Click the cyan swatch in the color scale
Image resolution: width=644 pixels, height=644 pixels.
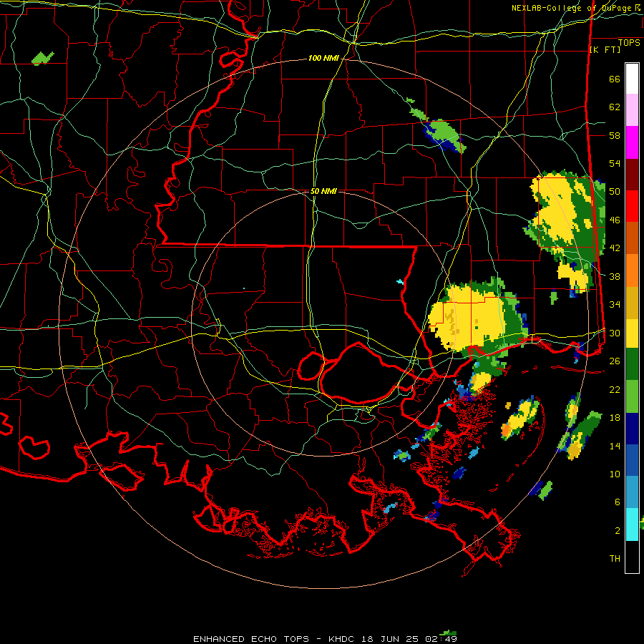pyautogui.click(x=632, y=525)
